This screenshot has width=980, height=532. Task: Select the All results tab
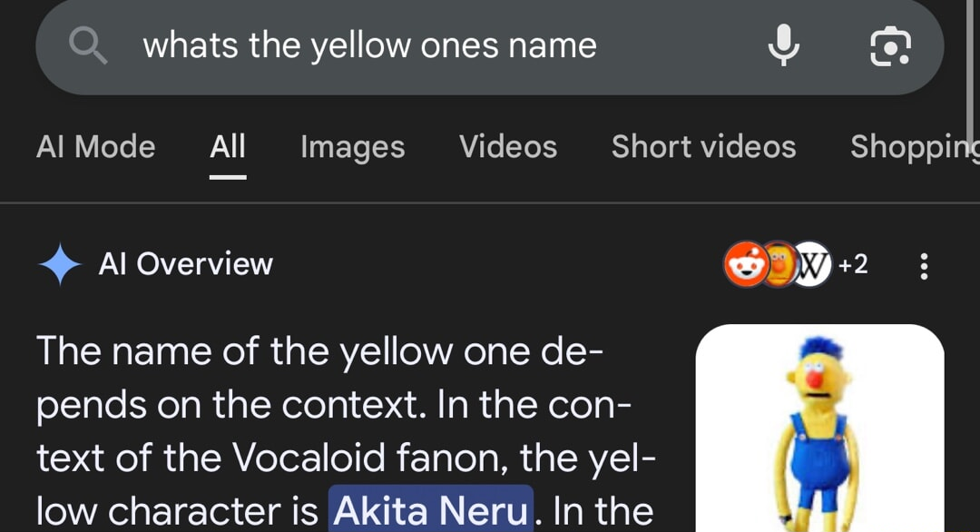tap(228, 148)
